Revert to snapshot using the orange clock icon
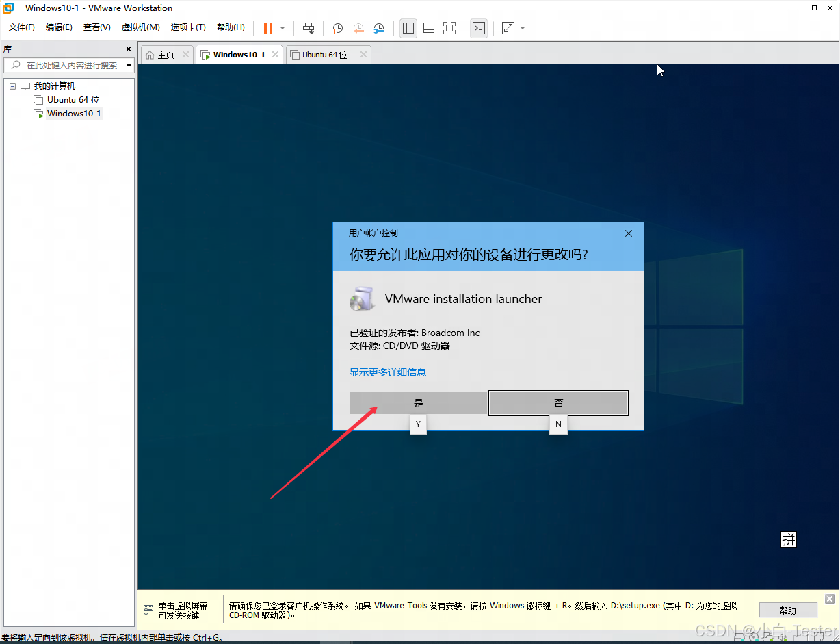Viewport: 840px width, 644px height. pyautogui.click(x=358, y=28)
